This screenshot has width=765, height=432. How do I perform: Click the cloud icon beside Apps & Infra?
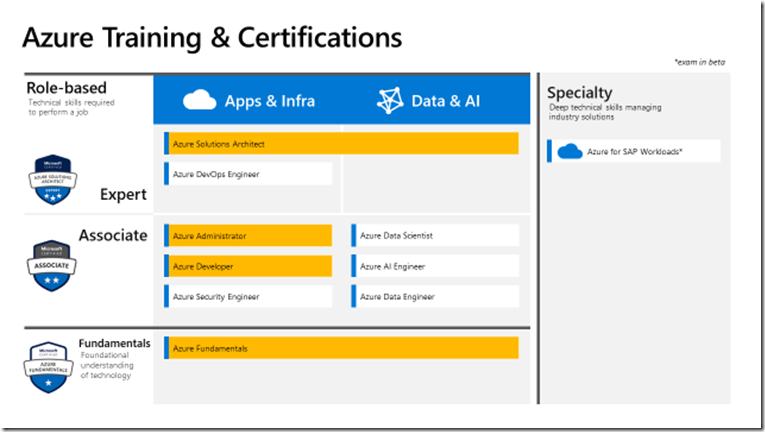[x=200, y=100]
